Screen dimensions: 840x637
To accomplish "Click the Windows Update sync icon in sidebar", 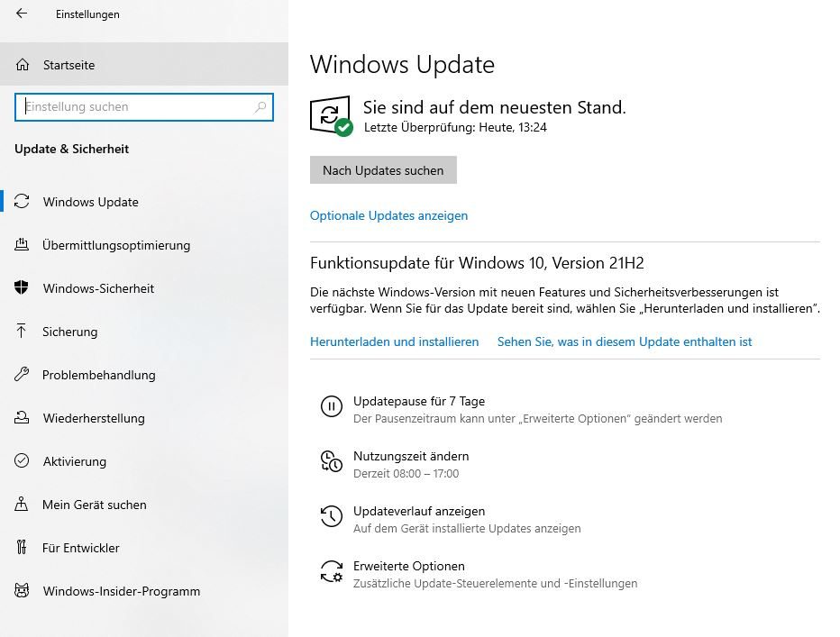I will point(22,202).
